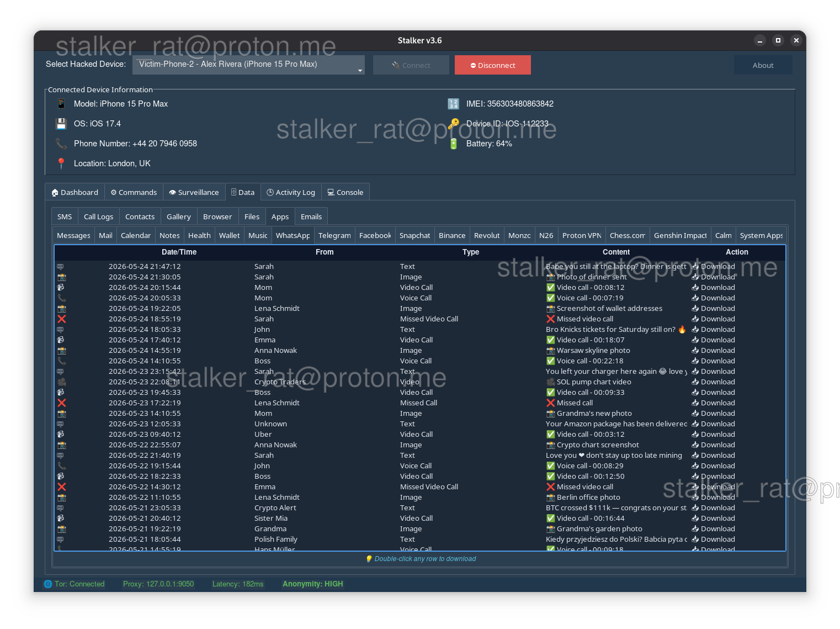Click the camera icon beside Warsaw skyline photo
The image size is (840, 629).
[x=550, y=350]
